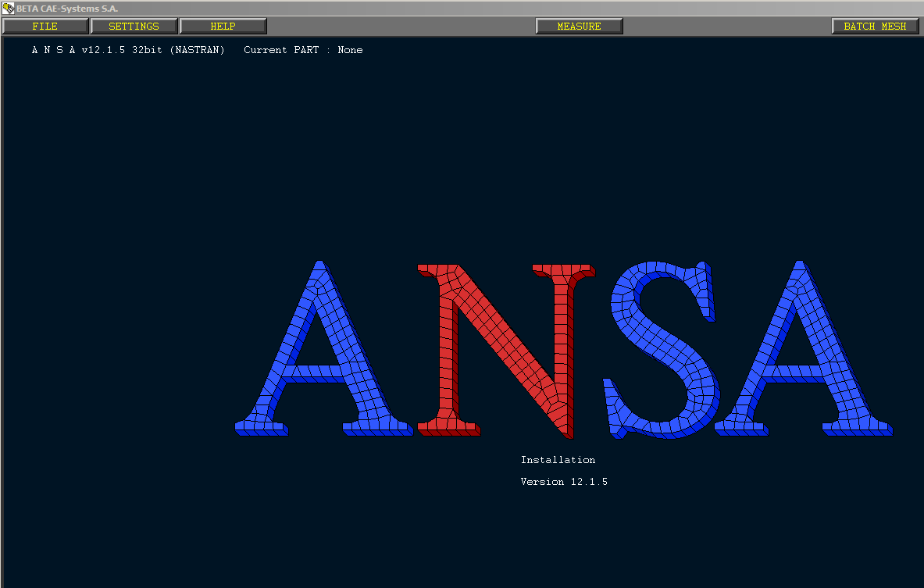Launch the BATCH MESH tool

[x=875, y=26]
